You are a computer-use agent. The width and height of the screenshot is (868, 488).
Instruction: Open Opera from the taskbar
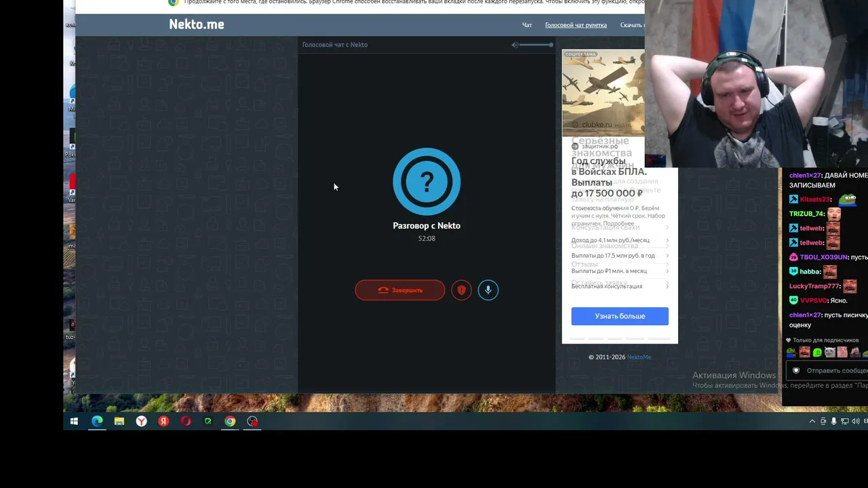pyautogui.click(x=186, y=422)
